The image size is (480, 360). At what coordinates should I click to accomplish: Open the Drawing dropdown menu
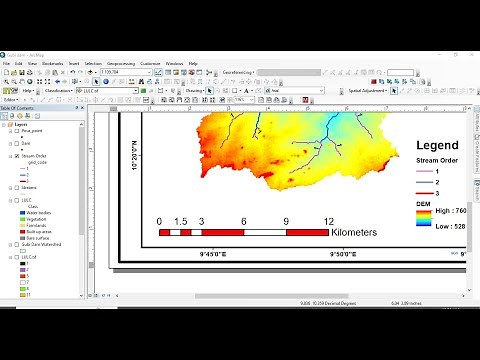click(195, 91)
